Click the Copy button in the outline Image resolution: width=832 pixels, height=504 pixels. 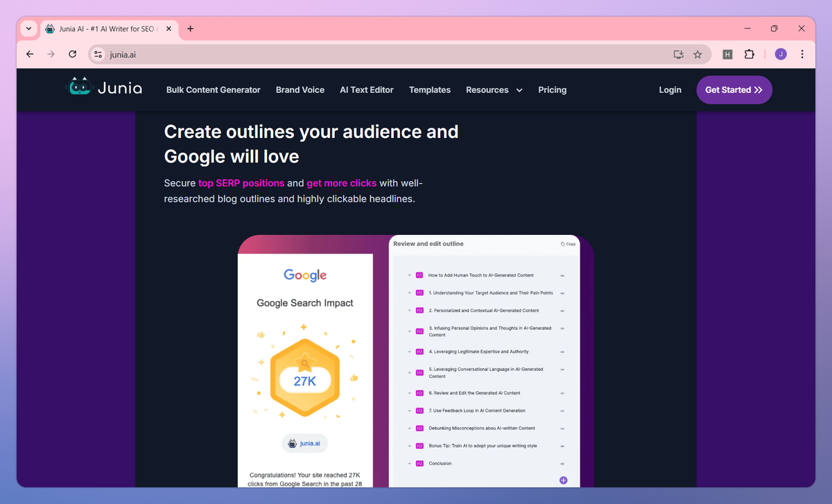568,244
